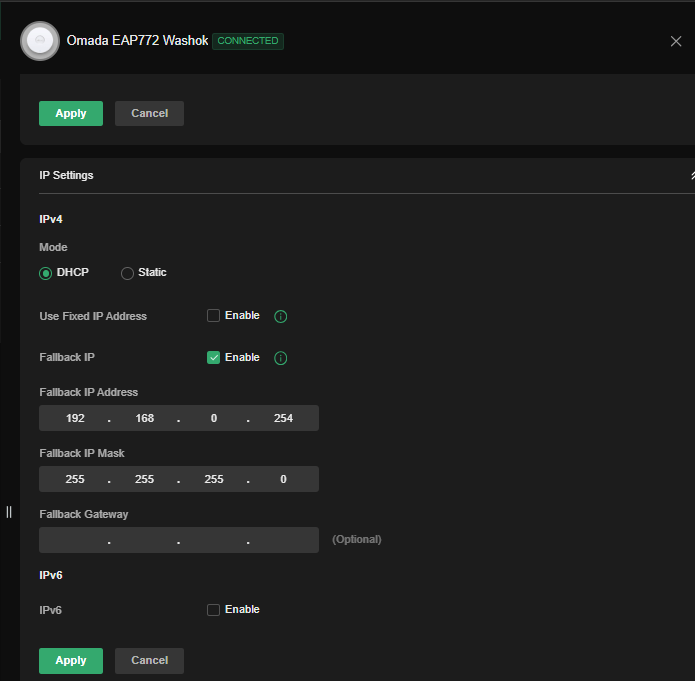
Task: Click the IPv4 subsection heading
Action: coord(51,219)
